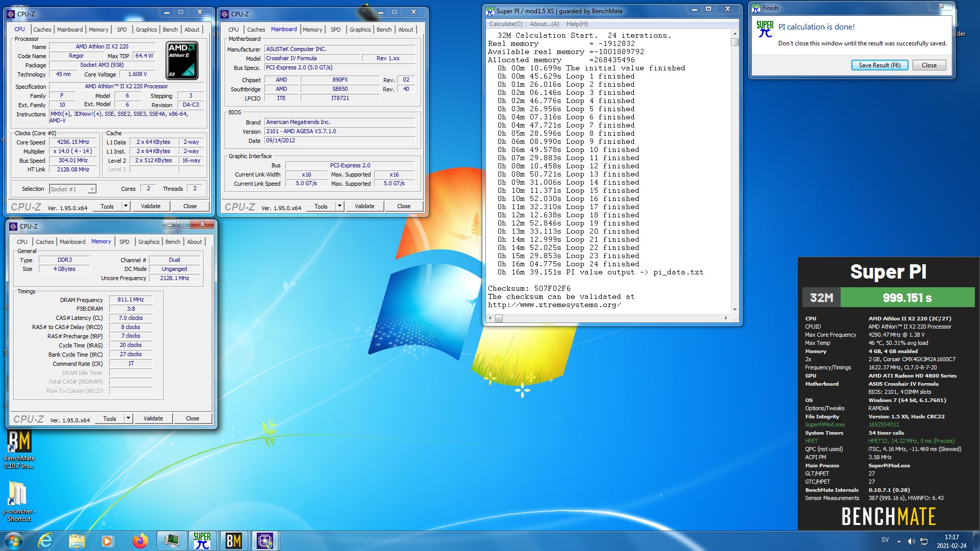The height and width of the screenshot is (551, 980).
Task: Click Super PI window title bar icon
Action: click(x=490, y=11)
